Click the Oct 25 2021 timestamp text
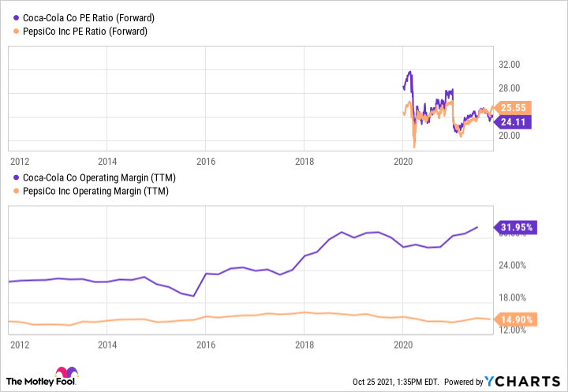568x392 pixels. click(395, 382)
